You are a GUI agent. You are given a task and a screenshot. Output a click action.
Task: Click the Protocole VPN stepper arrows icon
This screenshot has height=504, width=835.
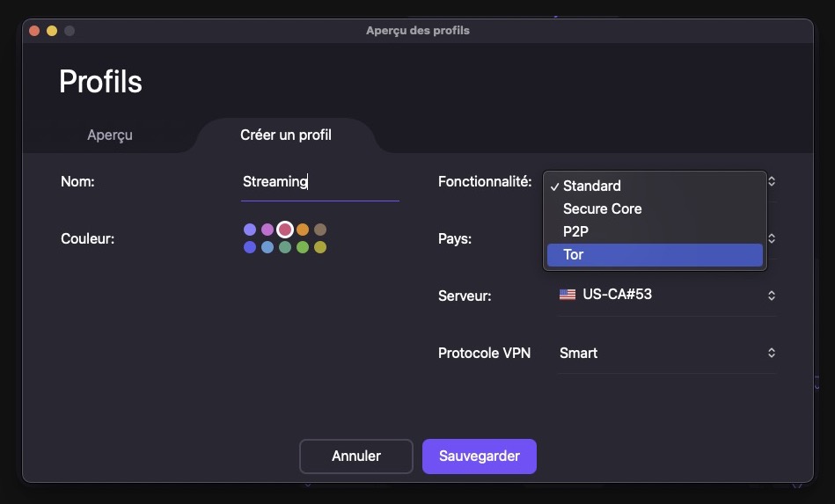click(771, 353)
